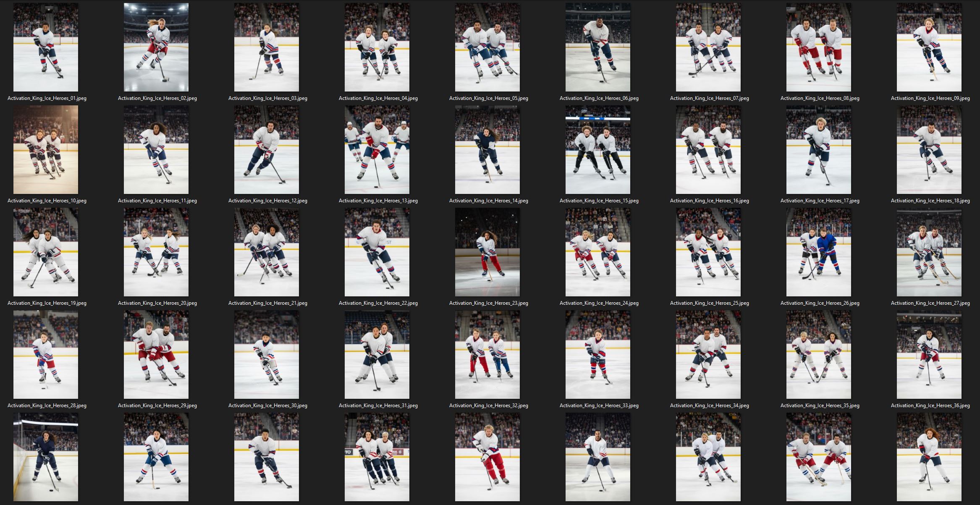Select the Activation_King_Ice_Heroes_06.jpeg thumbnail image
Screen dimensions: 980x505
[598, 47]
